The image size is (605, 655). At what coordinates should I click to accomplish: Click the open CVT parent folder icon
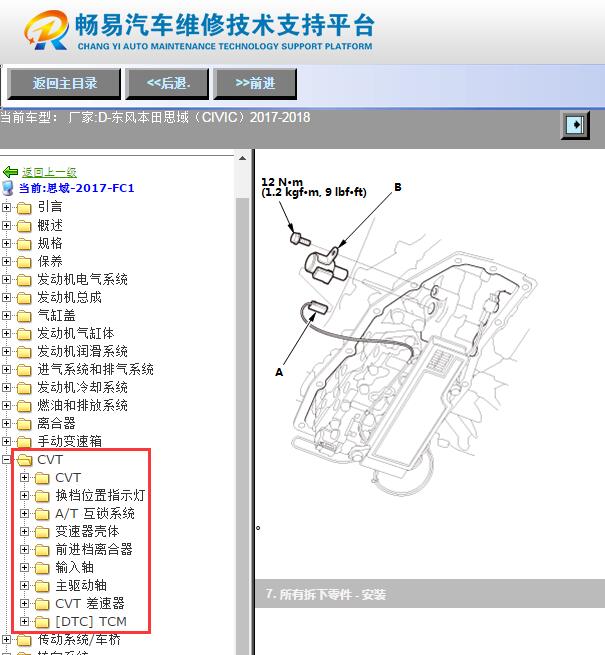pyautogui.click(x=24, y=460)
